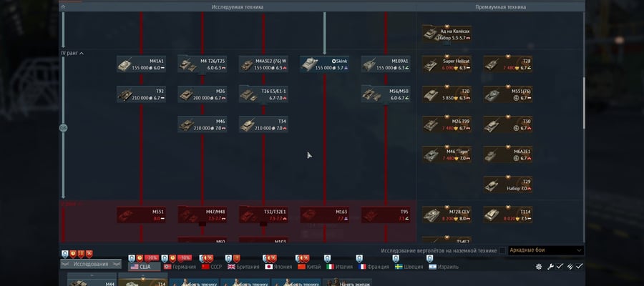The image size is (644, 286).
Task: Switch to the Франция nation tab
Action: (x=374, y=267)
